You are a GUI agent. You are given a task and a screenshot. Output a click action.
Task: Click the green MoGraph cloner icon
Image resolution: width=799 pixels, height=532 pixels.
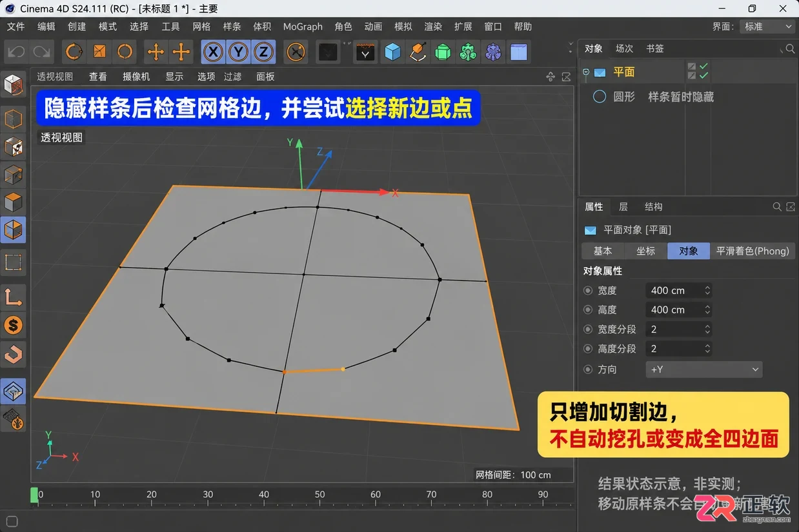[x=469, y=52]
